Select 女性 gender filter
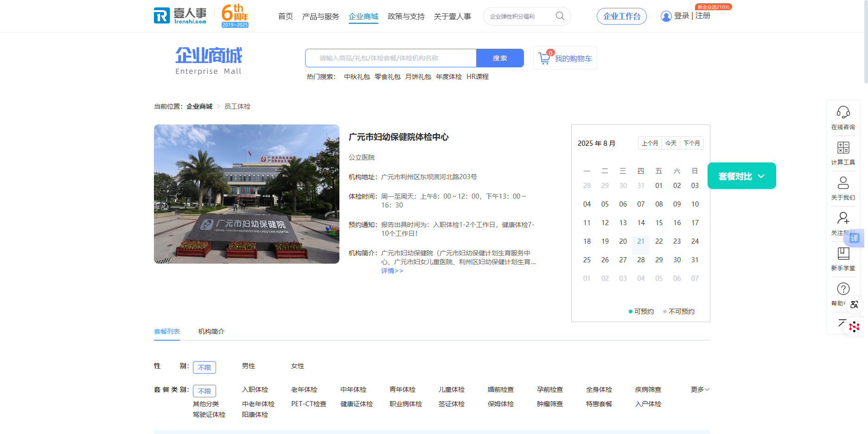868x434 pixels. point(298,366)
